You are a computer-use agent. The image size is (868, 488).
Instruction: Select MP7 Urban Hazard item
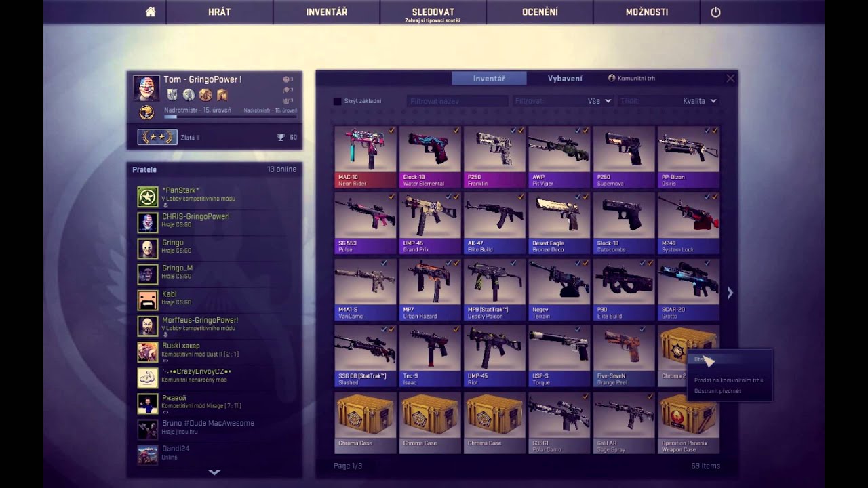[x=430, y=289]
